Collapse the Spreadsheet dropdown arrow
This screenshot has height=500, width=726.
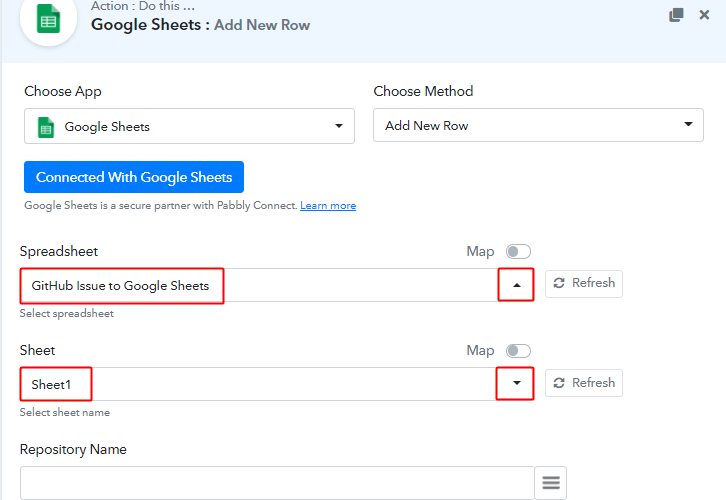tap(516, 285)
